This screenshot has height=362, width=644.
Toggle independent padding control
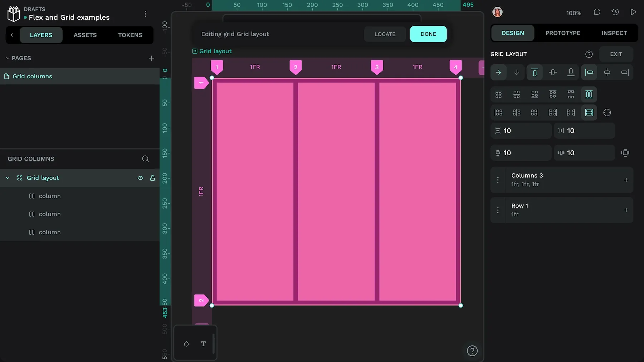625,153
